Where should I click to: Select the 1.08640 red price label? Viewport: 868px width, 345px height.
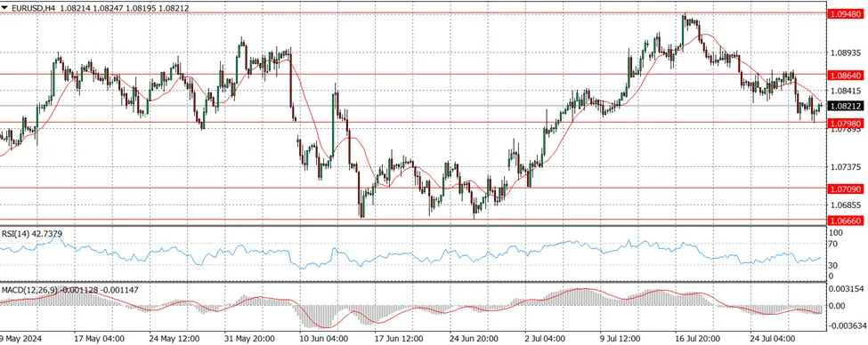pyautogui.click(x=845, y=74)
